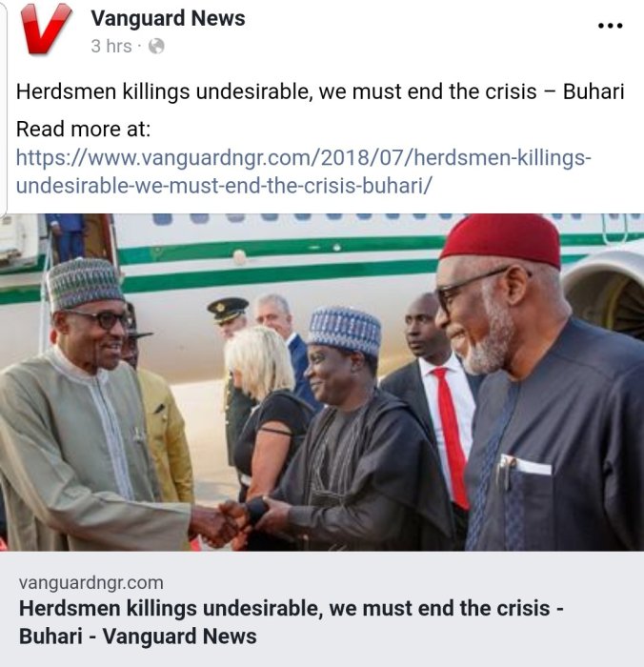Click the red V Vanguard logo
Screen dimensions: 644x667
pyautogui.click(x=45, y=30)
